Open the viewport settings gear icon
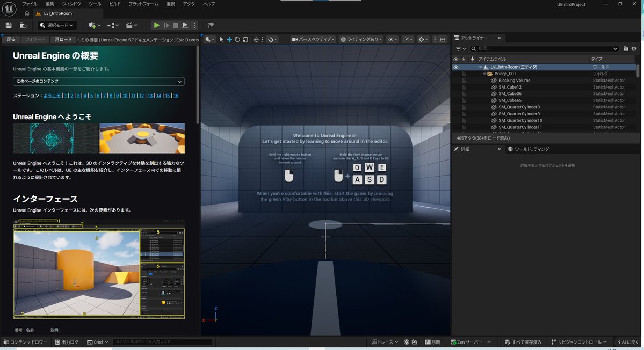644x350 pixels. pos(423,39)
